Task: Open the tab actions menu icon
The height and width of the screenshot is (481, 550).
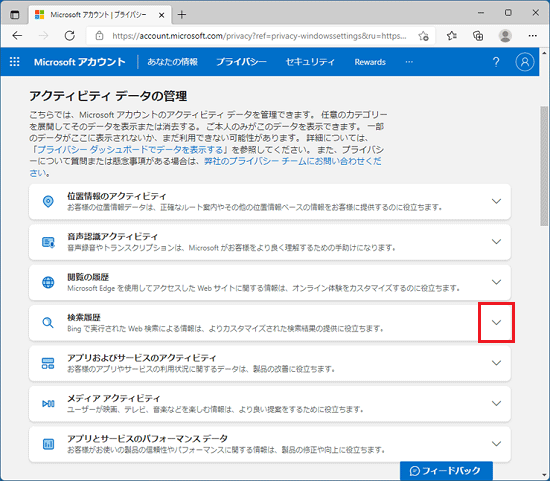Action: tap(15, 15)
